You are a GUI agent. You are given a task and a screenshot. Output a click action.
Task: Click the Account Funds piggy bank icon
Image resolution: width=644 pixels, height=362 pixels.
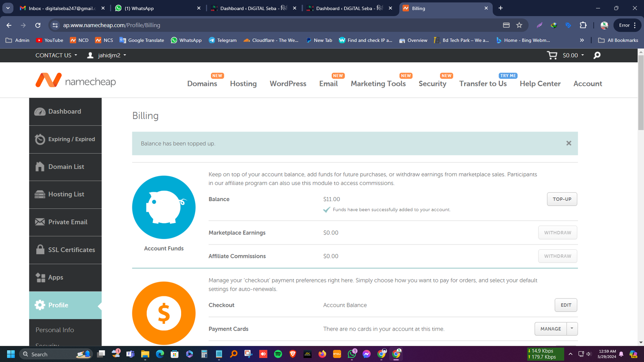164,207
